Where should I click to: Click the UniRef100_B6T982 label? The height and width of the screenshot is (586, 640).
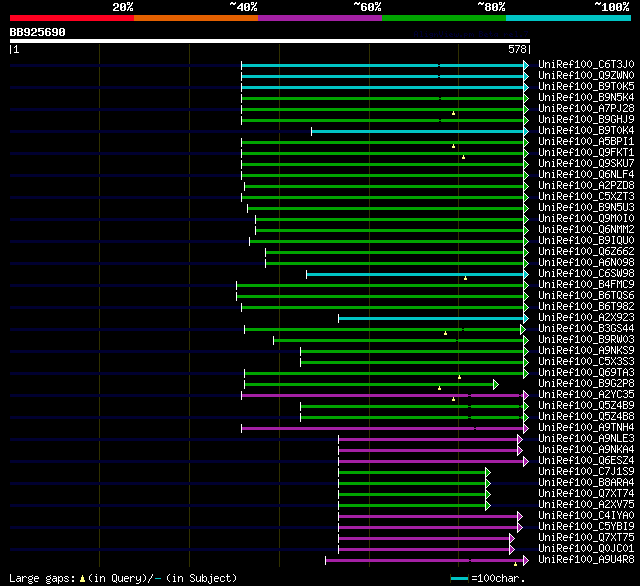point(586,307)
